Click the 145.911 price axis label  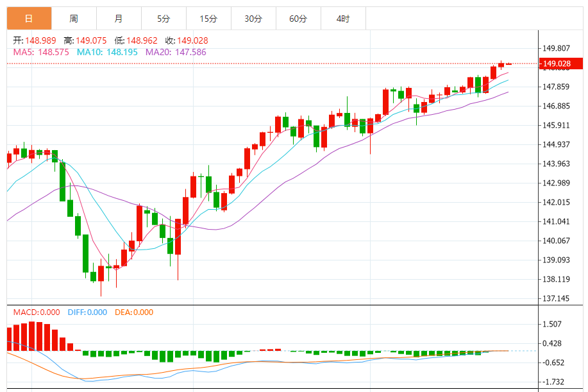click(556, 125)
